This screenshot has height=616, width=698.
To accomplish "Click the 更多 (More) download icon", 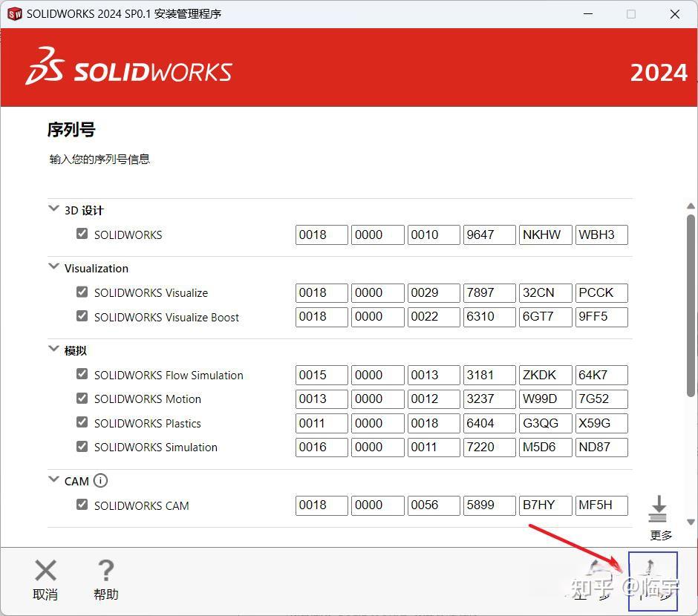I will (659, 507).
